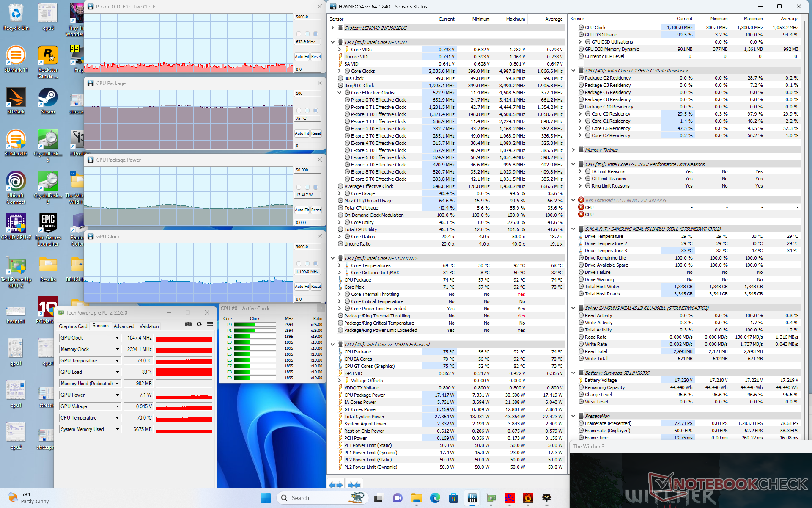This screenshot has width=812, height=508.
Task: Open Task View from the taskbar
Action: [378, 498]
